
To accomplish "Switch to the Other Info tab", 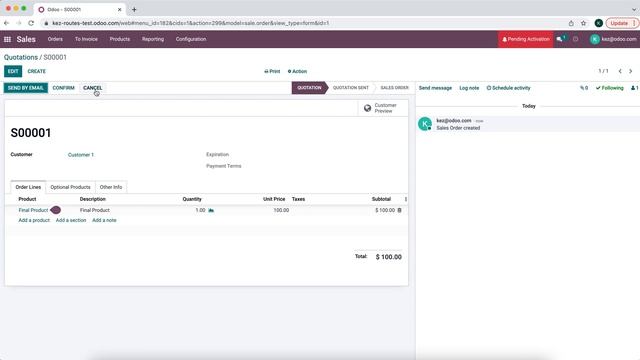I will point(111,187).
